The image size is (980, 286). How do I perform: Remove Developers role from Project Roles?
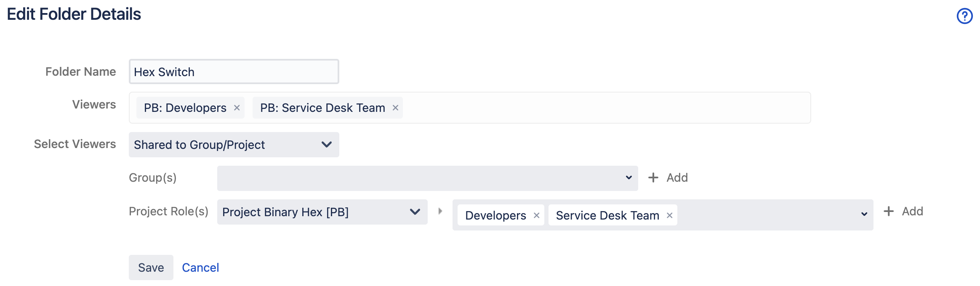point(536,216)
